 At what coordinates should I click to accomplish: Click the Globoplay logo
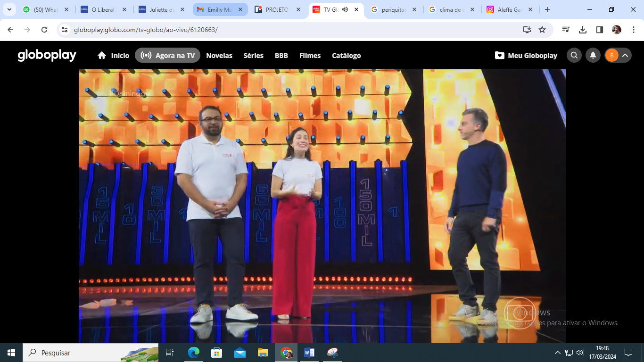pos(47,56)
